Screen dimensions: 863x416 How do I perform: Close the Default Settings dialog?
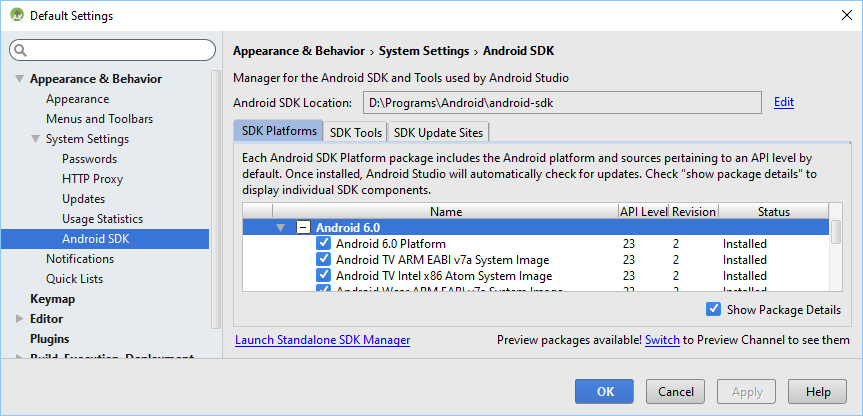point(847,15)
